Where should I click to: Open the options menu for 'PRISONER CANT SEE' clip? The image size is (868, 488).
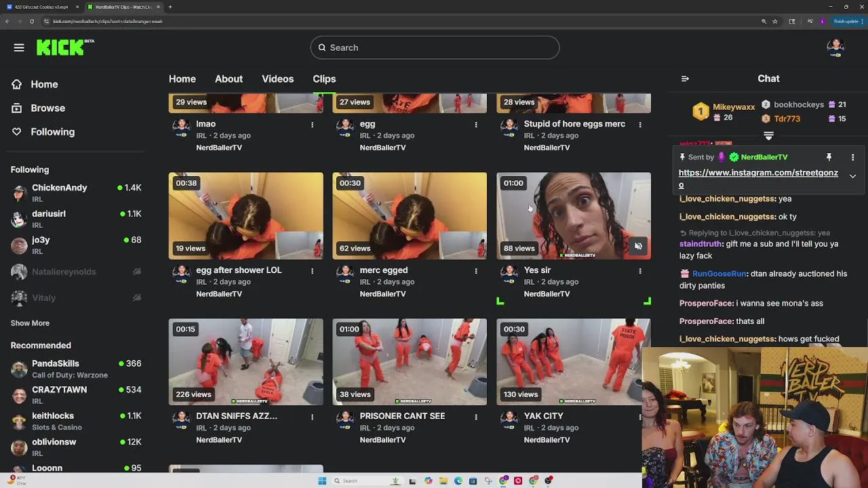[476, 417]
